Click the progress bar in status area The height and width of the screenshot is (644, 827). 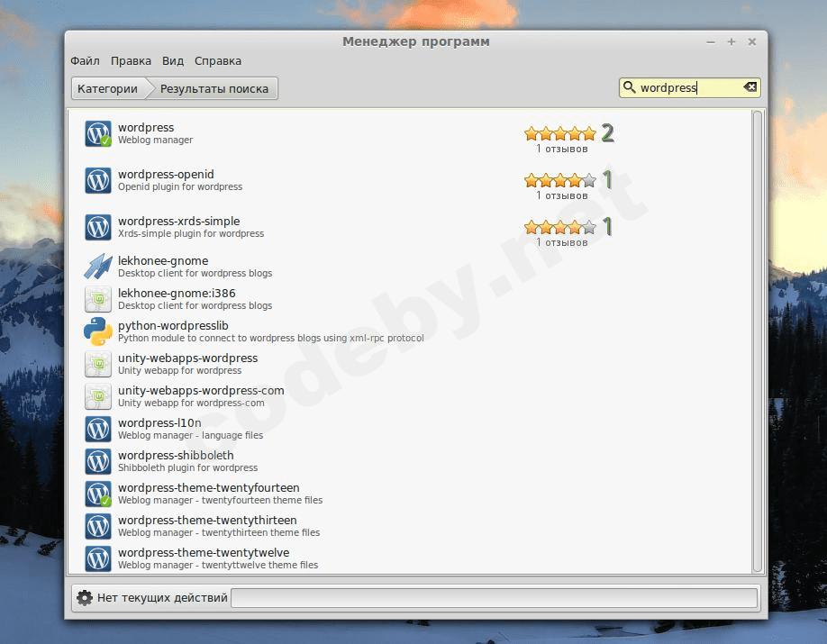pos(495,597)
